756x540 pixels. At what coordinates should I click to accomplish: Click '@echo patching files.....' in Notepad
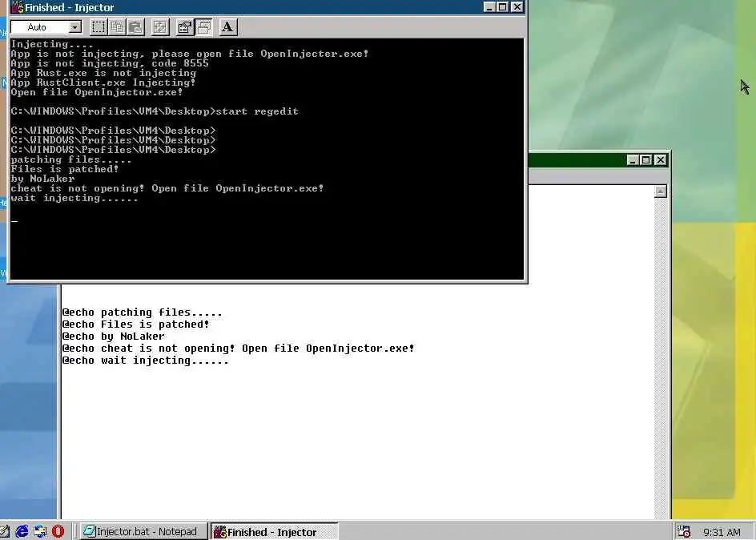pos(143,312)
